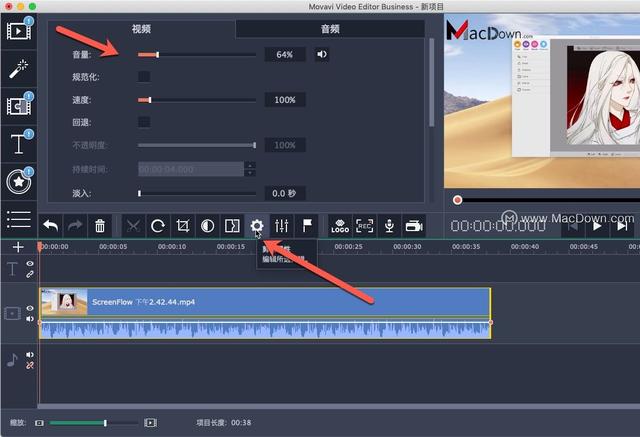Toggle link icon on titles track

coord(30,274)
